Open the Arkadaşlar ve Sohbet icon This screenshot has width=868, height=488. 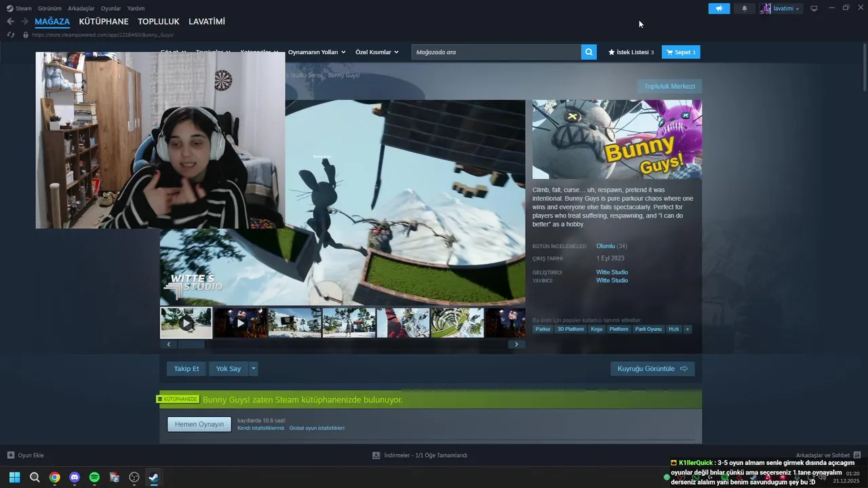click(x=857, y=455)
